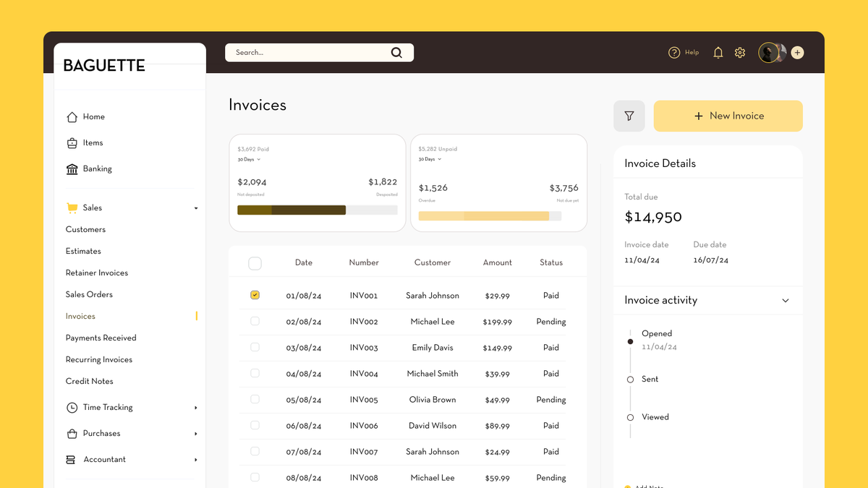Click the $199.99 amount cell
This screenshot has height=488, width=868.
[498, 322]
